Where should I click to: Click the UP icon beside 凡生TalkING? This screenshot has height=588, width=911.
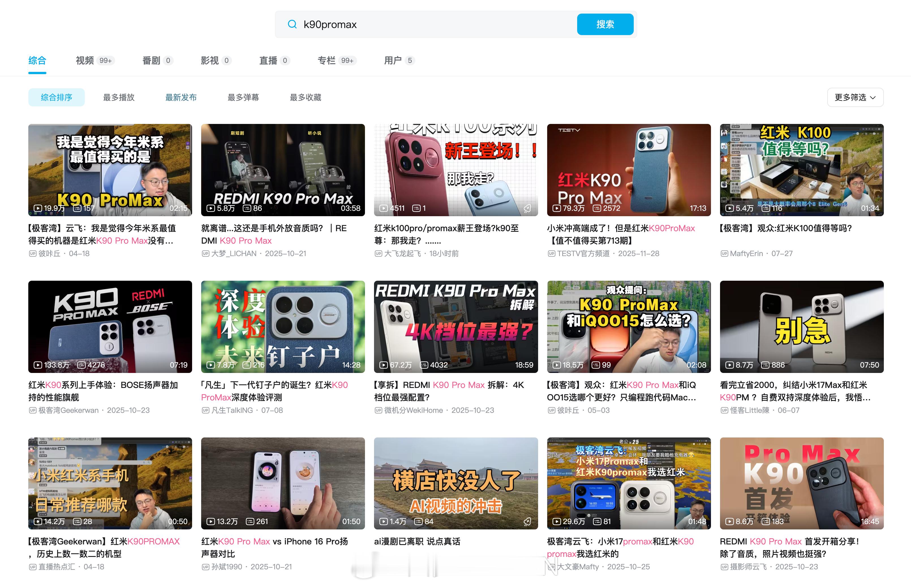[205, 411]
